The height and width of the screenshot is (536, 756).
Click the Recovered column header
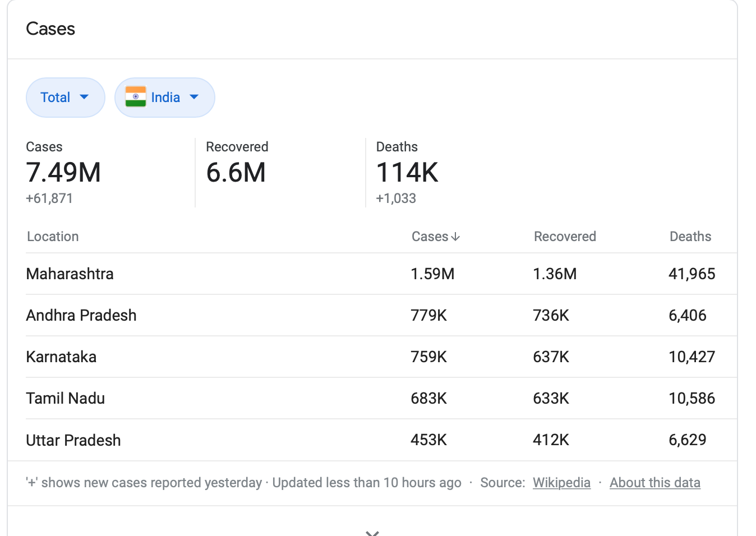click(565, 237)
